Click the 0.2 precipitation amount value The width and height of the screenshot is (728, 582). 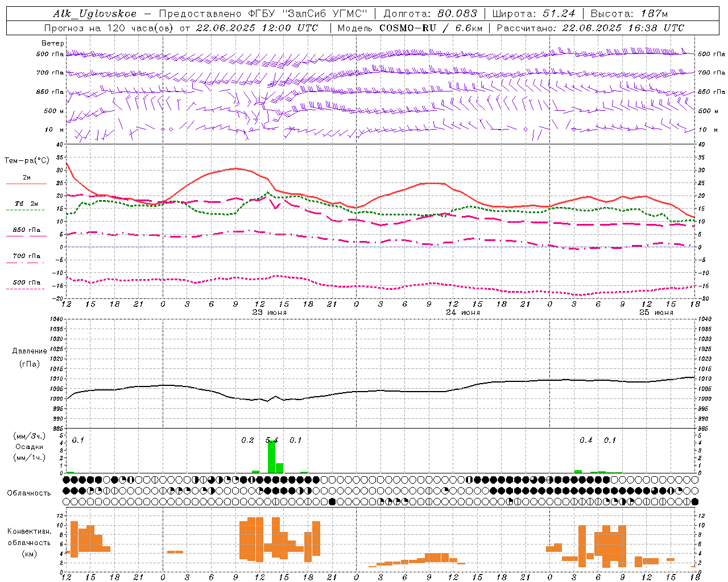point(247,440)
